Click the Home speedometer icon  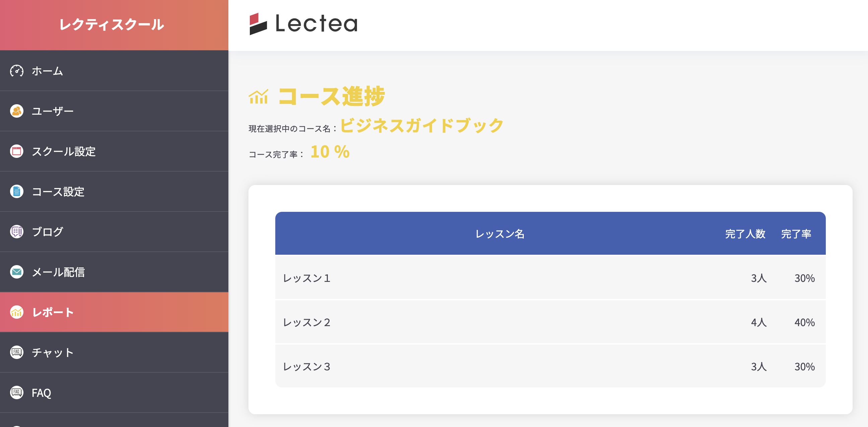[x=16, y=71]
